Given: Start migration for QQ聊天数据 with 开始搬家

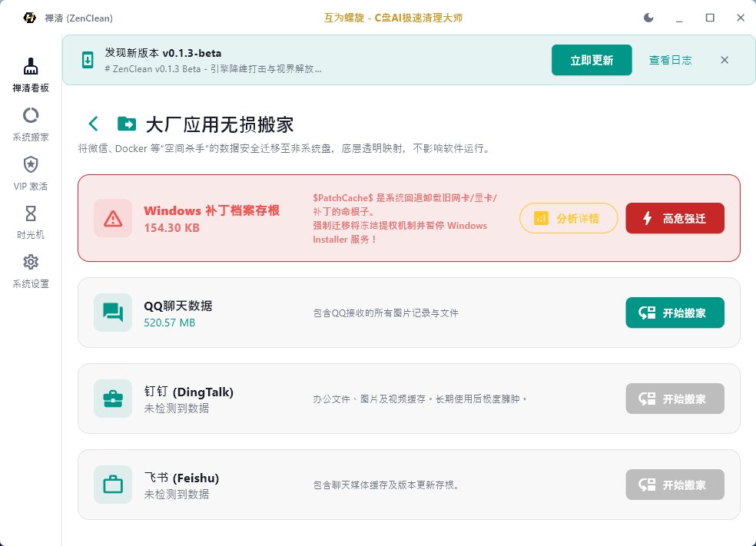Looking at the screenshot, I should [675, 313].
